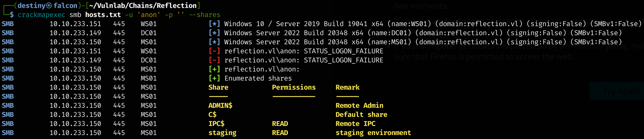Select the IPC$ share name
This screenshot has height=139, width=644.
[x=216, y=124]
